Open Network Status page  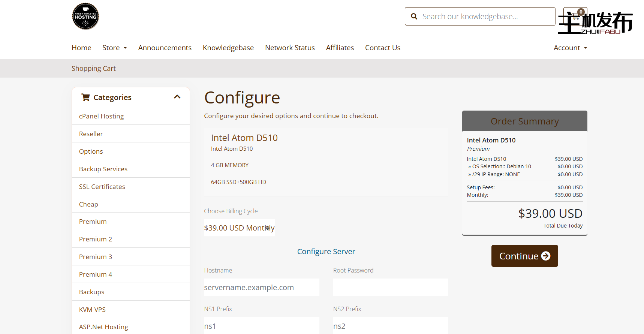coord(290,48)
